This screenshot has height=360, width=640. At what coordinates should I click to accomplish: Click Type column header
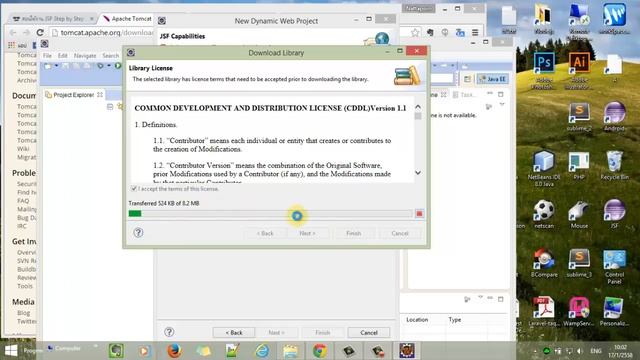(455, 320)
